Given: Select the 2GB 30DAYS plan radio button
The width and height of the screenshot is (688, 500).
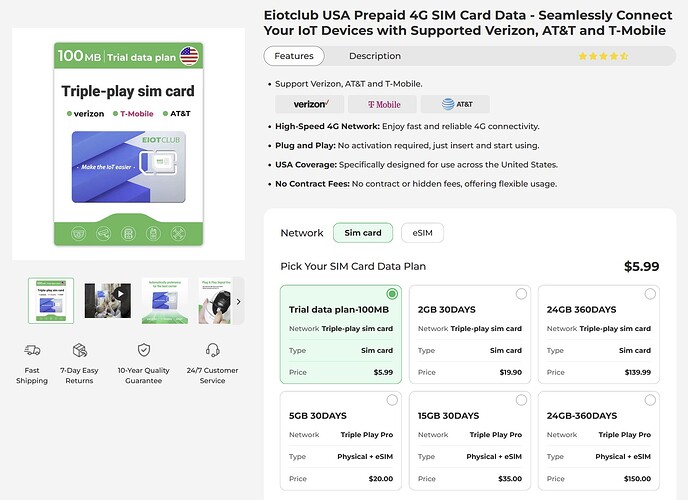Looking at the screenshot, I should (x=521, y=294).
